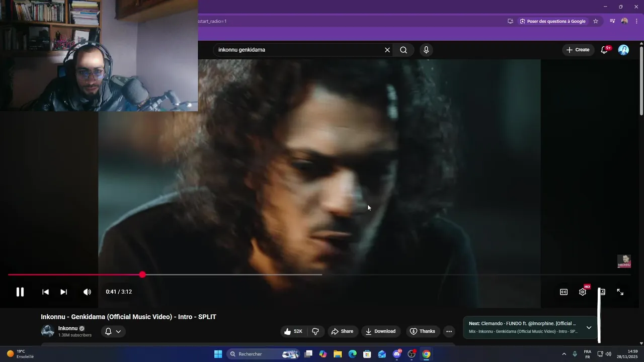Click the Chrome taskbar icon
644x362 pixels.
(426, 354)
